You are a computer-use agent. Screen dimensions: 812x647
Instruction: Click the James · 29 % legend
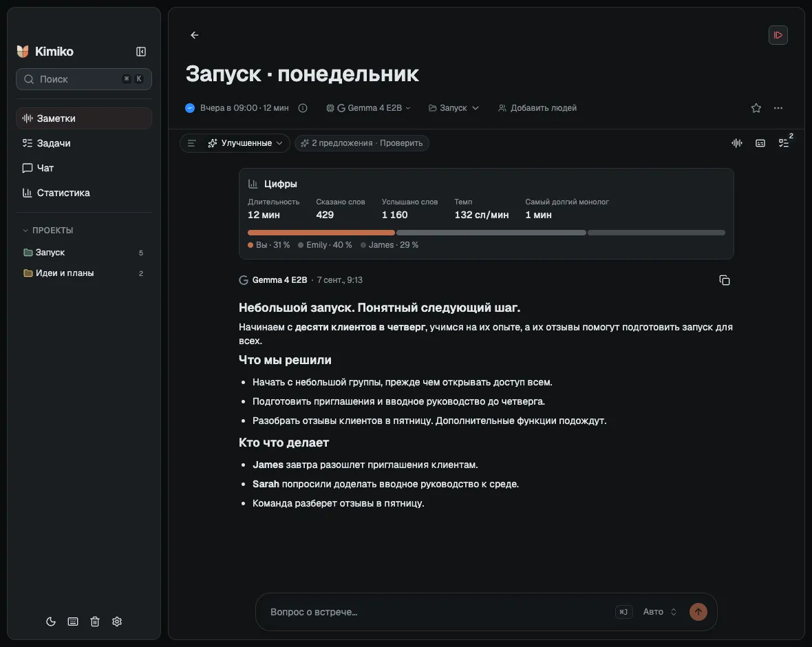(389, 245)
